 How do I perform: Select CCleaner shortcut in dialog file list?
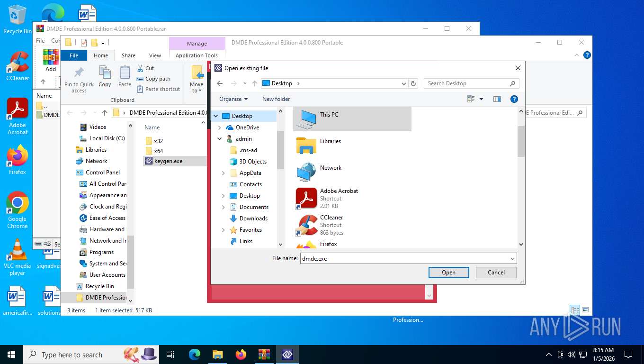click(352, 225)
